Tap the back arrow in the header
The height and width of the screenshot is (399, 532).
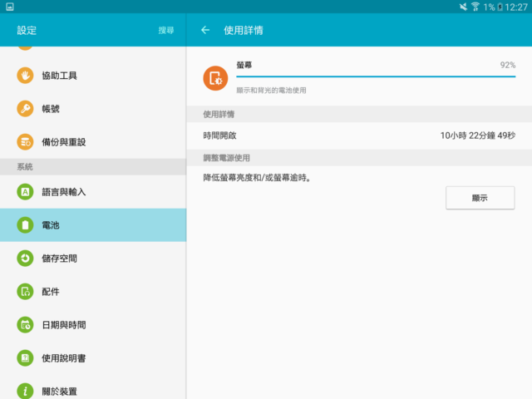click(x=205, y=30)
